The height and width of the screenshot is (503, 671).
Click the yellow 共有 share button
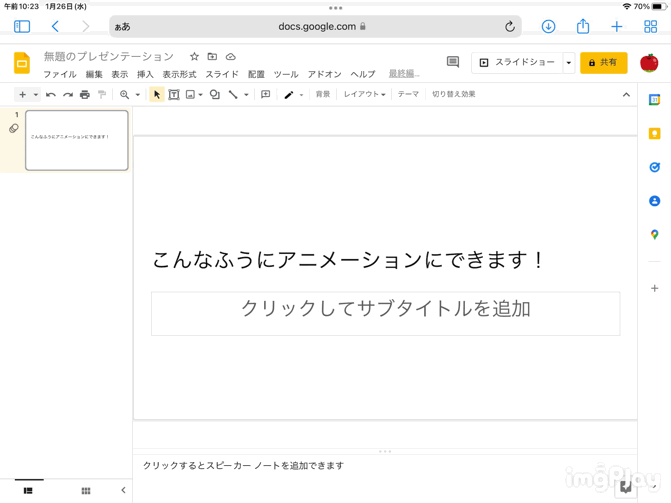click(x=603, y=63)
